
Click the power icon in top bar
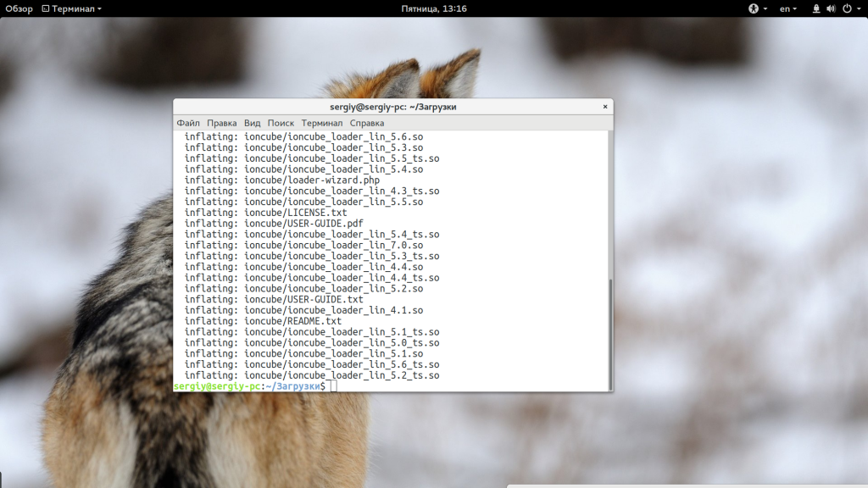(845, 8)
